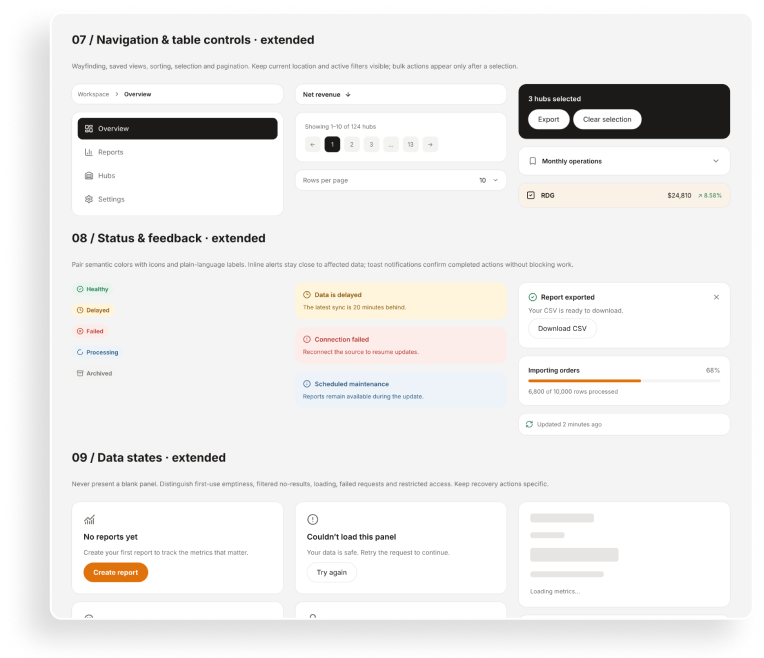Click the 68% progress label
The width and height of the screenshot is (764, 658).
[713, 370]
